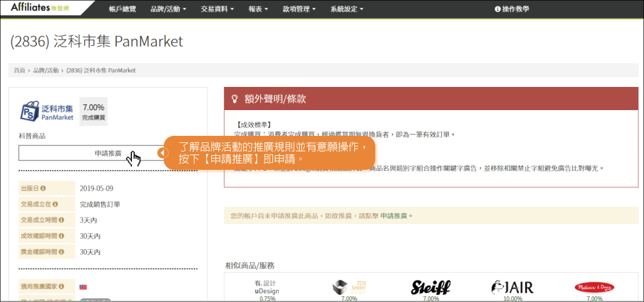
Task: Click the 科普商品 category label
Action: 32,136
